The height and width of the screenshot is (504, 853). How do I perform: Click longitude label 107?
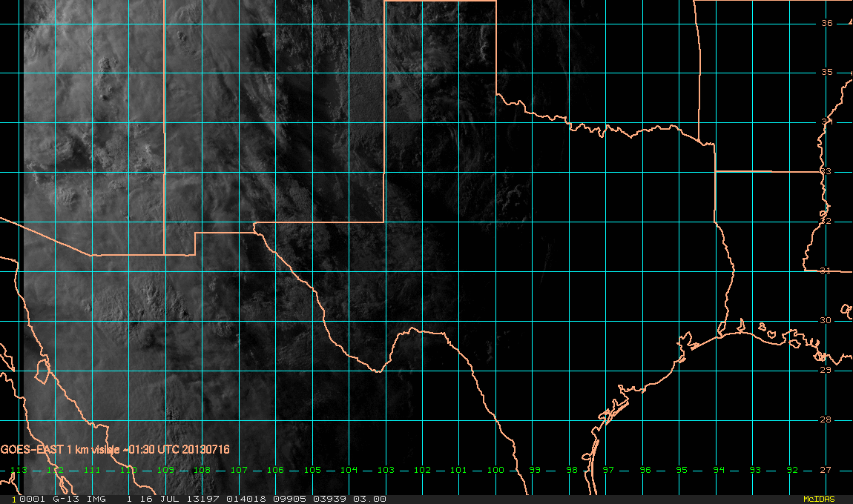pos(239,470)
